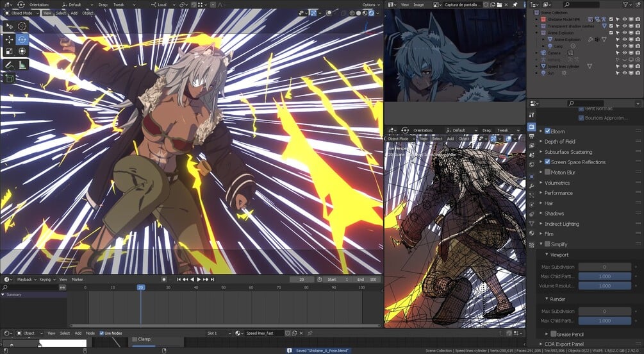Select the Annotate pencil tool

[x=10, y=65]
